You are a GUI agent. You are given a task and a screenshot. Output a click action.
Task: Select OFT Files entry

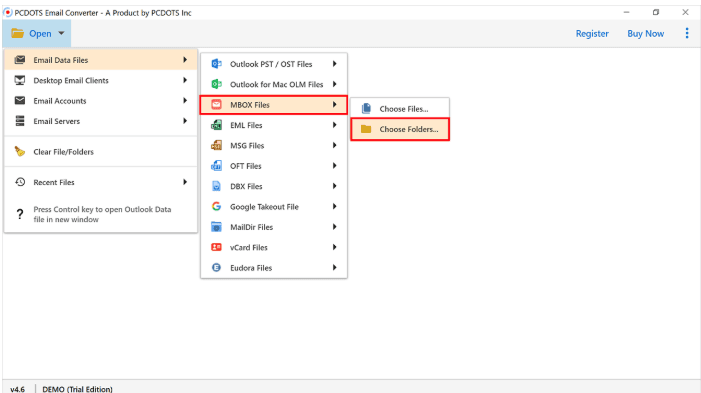(274, 166)
